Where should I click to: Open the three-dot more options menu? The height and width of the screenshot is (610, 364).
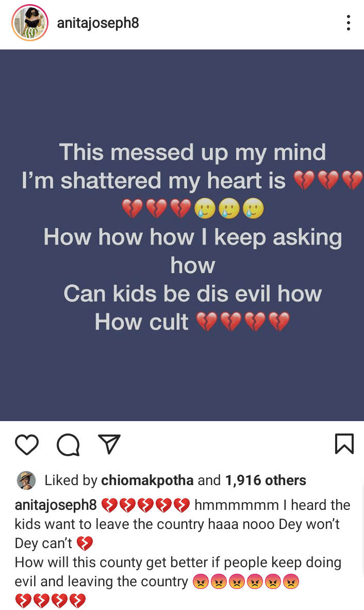(x=349, y=23)
